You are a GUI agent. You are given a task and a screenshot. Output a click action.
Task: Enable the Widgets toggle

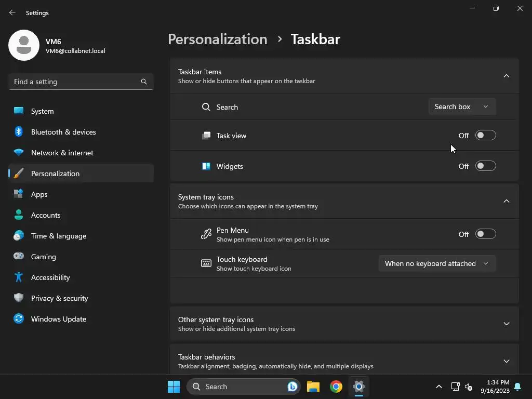coord(486,166)
